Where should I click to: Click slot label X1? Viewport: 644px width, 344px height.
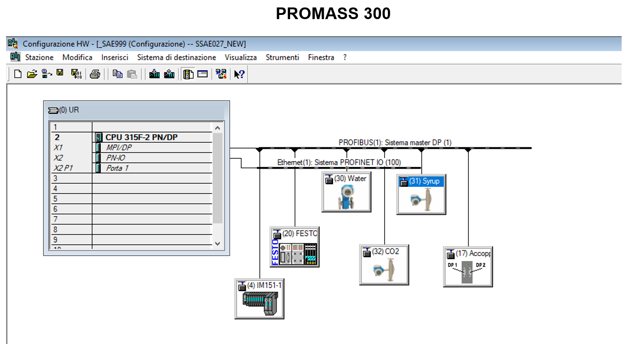[x=58, y=147]
